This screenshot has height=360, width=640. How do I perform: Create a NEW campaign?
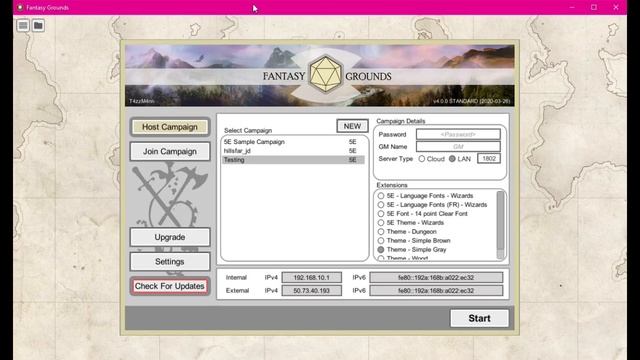point(352,126)
